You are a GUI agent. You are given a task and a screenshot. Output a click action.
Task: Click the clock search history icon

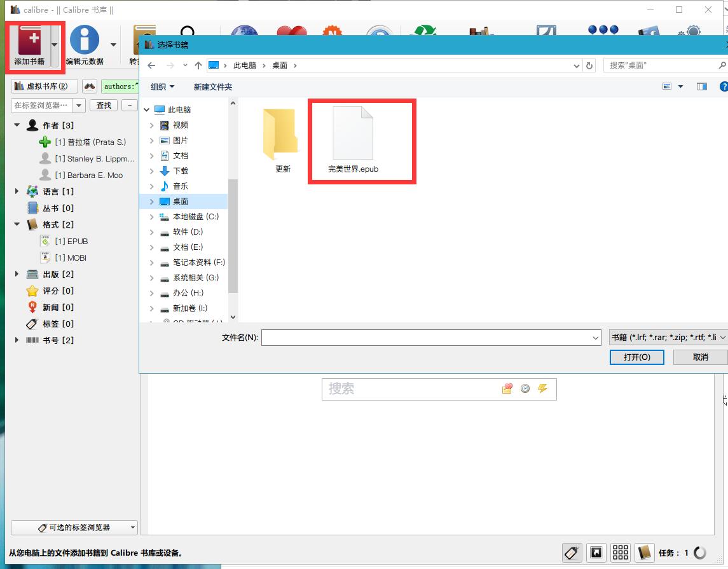525,389
